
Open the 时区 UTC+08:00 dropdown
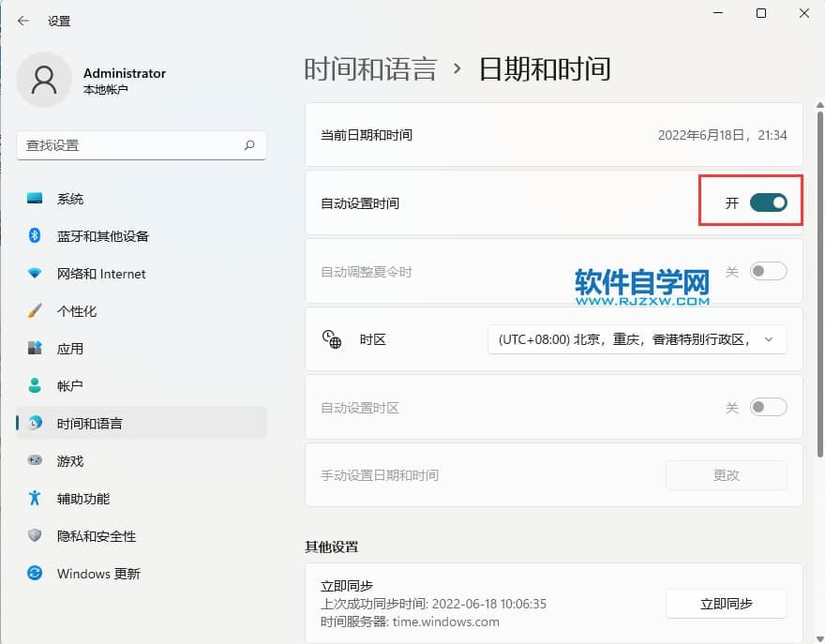[637, 339]
